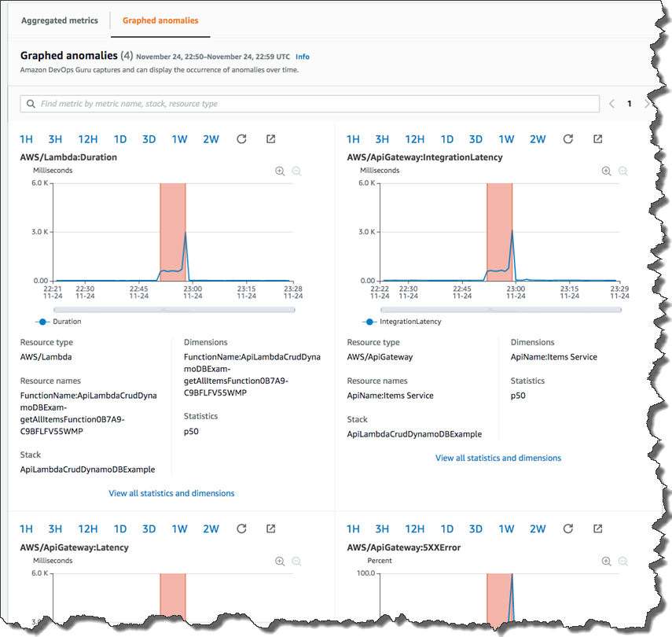Focus the Find metric search field
The image size is (672, 637).
pos(310,104)
